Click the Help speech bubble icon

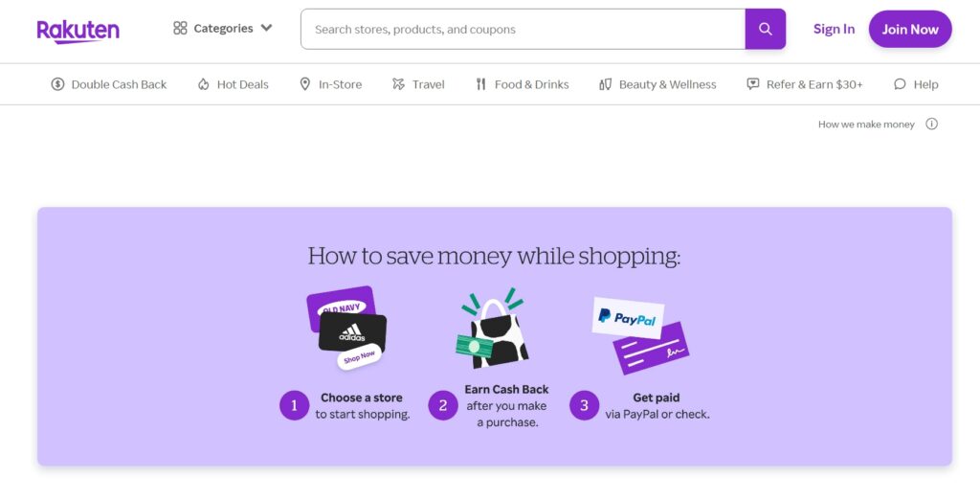click(x=900, y=84)
